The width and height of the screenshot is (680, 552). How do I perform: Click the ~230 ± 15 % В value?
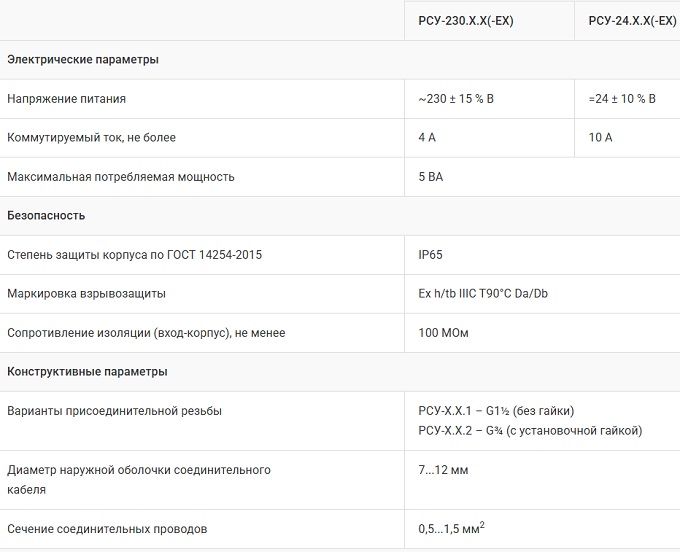point(455,99)
